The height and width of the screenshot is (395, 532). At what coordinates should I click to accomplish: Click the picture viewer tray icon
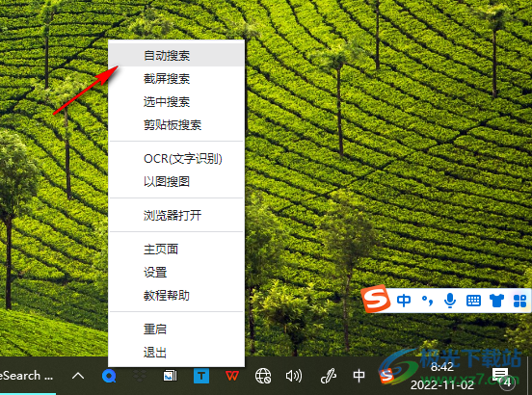[x=170, y=376]
